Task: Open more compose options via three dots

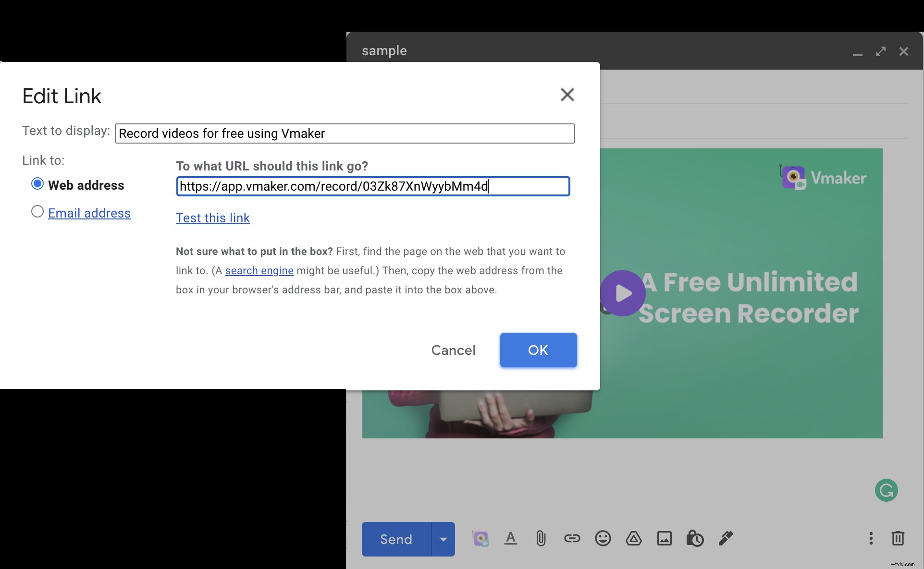Action: pos(870,539)
